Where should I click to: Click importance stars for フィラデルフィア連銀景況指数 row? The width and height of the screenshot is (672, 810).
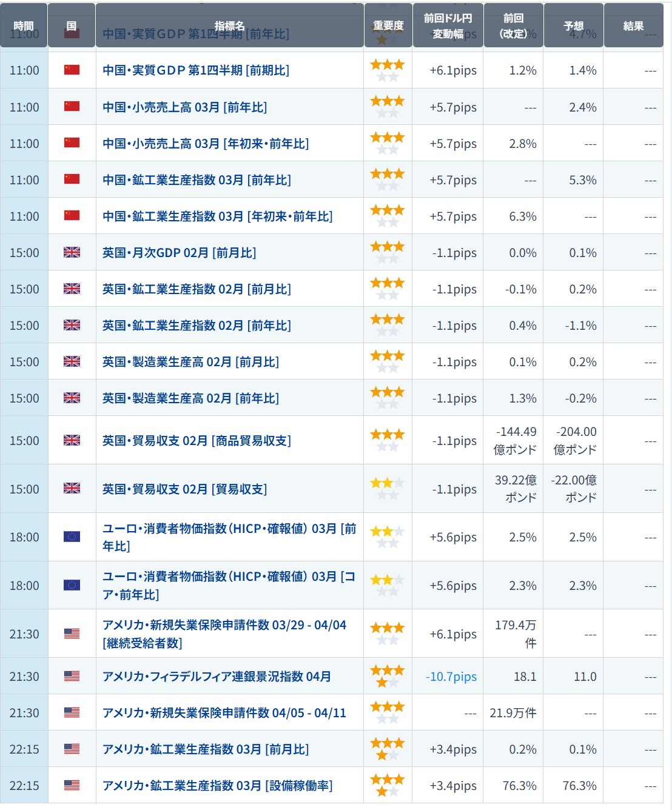[x=388, y=676]
